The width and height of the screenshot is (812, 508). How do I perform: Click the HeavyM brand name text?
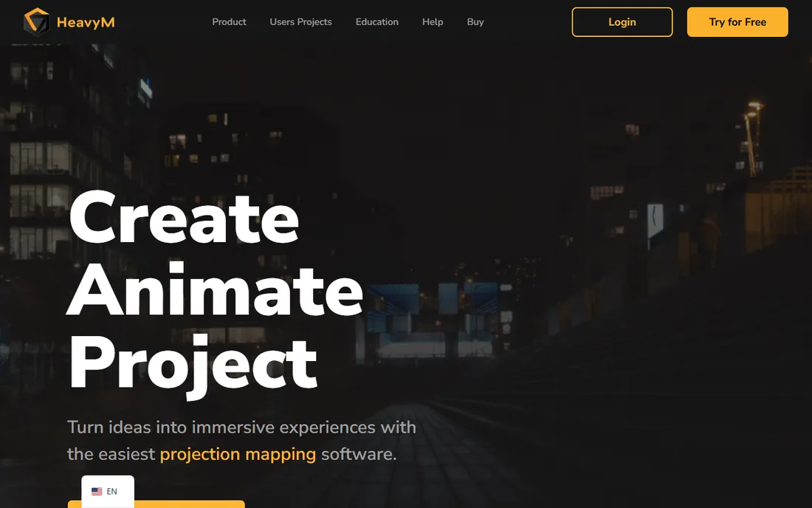(x=86, y=22)
